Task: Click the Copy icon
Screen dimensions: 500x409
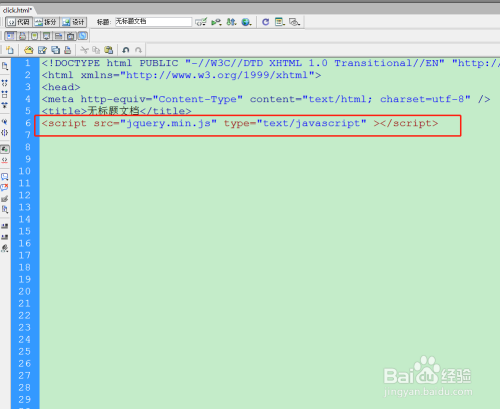Action: (96, 50)
